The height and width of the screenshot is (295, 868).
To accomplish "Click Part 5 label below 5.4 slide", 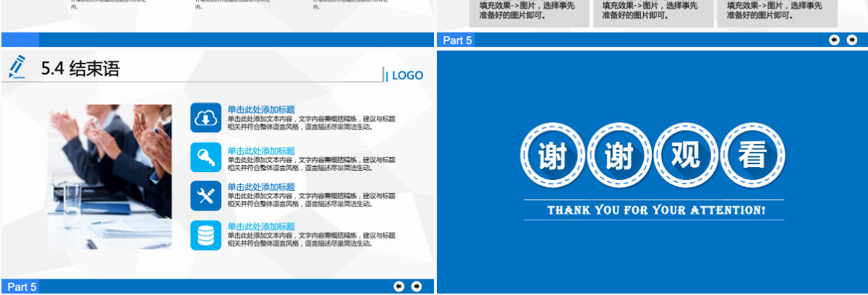I will (22, 287).
